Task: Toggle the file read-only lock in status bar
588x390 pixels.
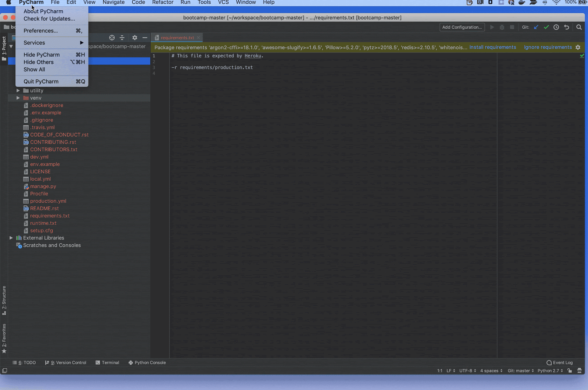Action: click(569, 370)
